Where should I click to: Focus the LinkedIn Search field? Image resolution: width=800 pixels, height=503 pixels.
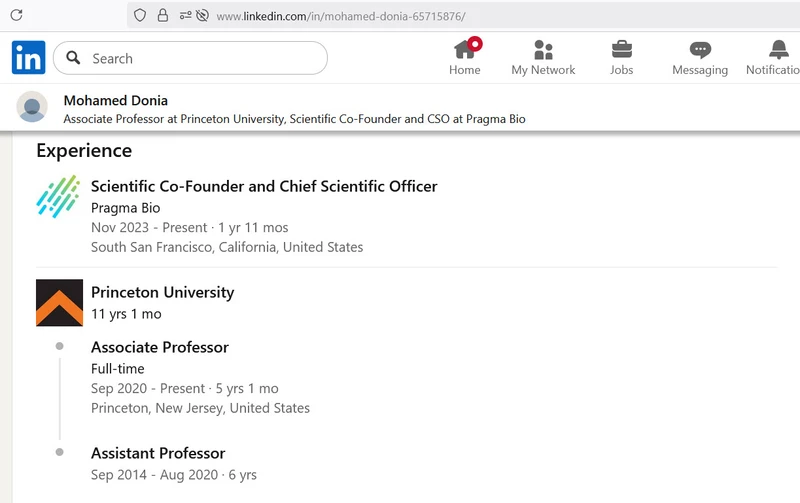coord(190,58)
